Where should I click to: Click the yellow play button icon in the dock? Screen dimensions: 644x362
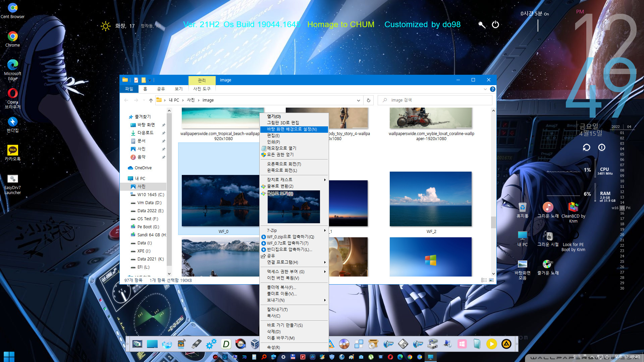point(491,344)
